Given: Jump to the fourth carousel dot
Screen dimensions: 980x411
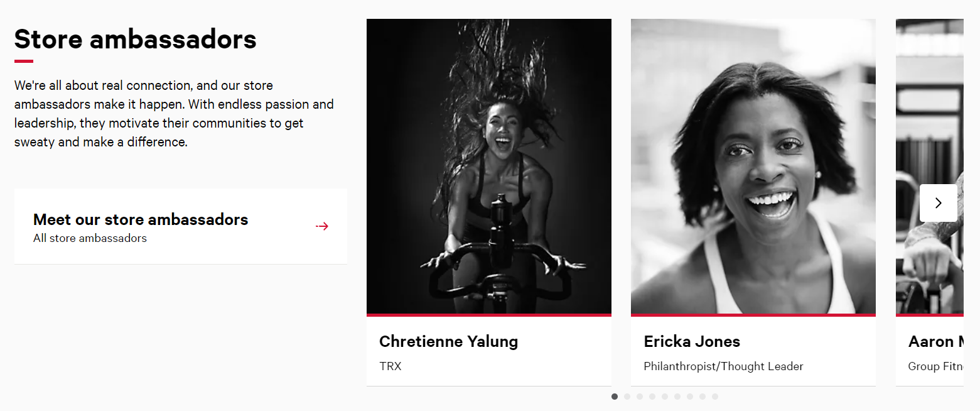Looking at the screenshot, I should 652,397.
